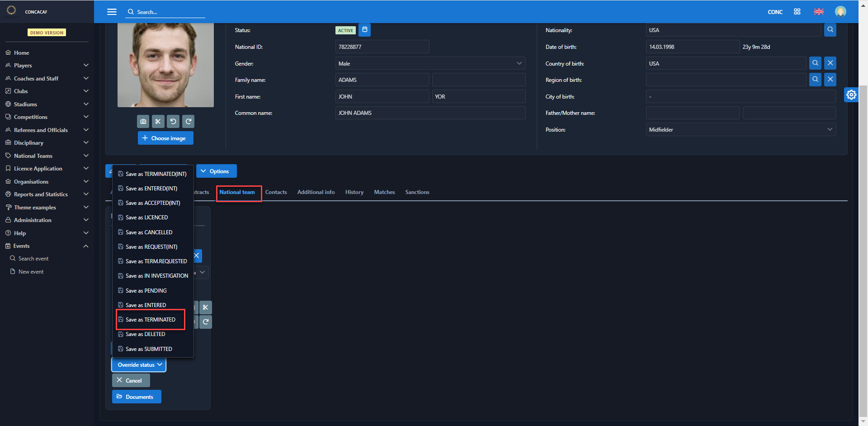Screen dimensions: 868x426
Task: Expand the Override status dropdown
Action: tap(139, 365)
